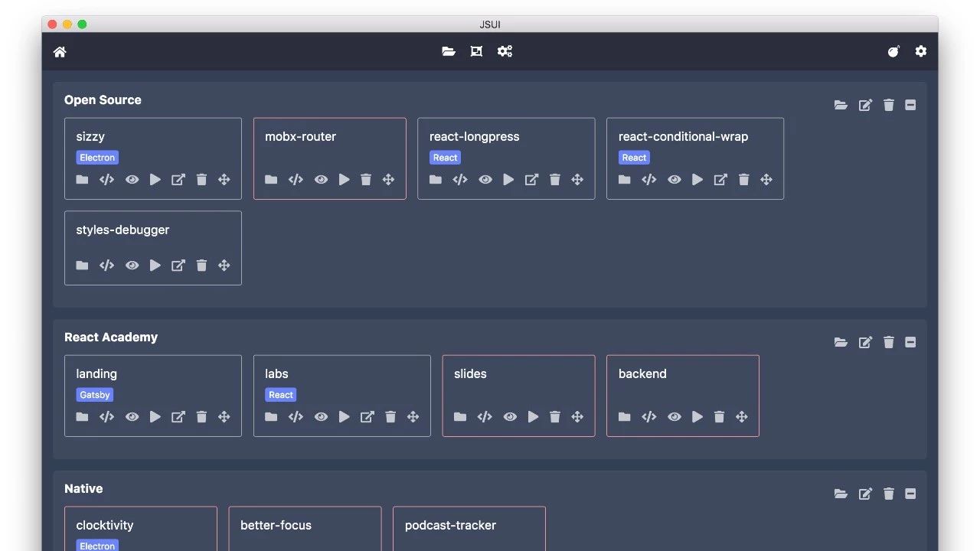This screenshot has width=980, height=551.
Task: Open landing project in code editor
Action: (106, 416)
